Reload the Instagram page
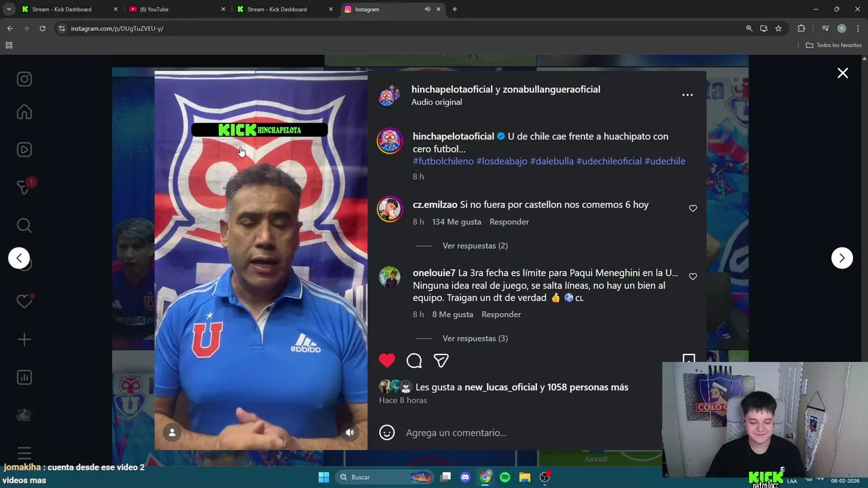Viewport: 868px width, 488px height. tap(42, 28)
